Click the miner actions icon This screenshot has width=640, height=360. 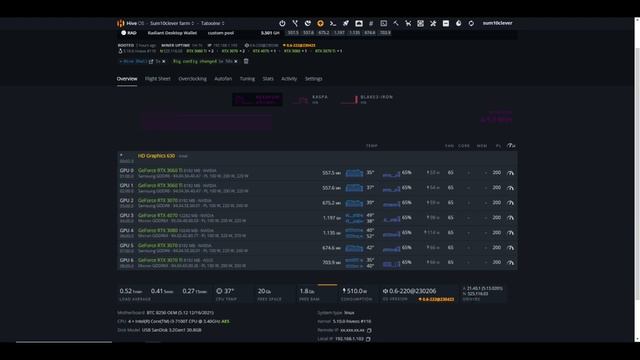pos(308,23)
